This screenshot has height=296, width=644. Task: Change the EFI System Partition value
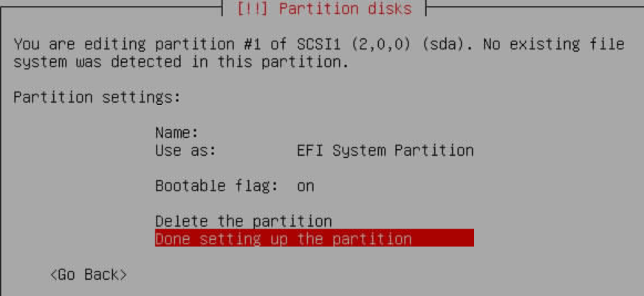pos(386,151)
